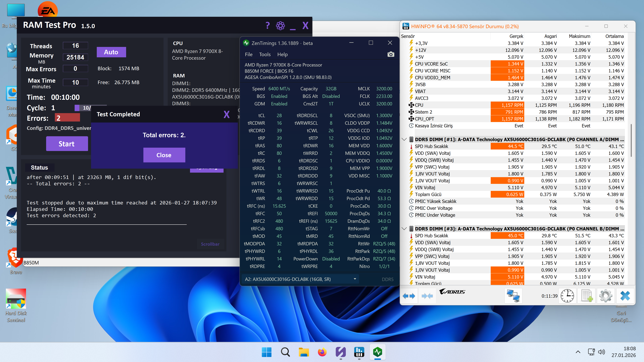Image resolution: width=644 pixels, height=362 pixels.
Task: Open the network tray icon
Action: 591,352
